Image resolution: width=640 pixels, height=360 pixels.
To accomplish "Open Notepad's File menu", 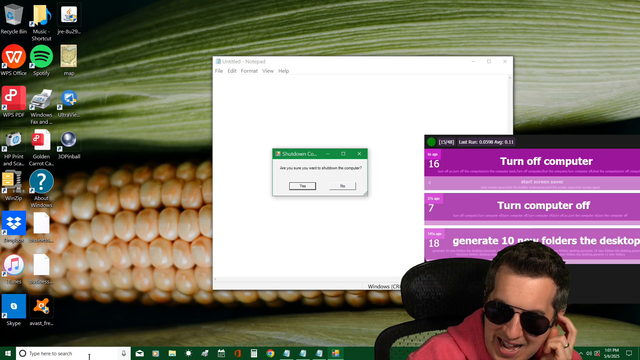I will point(219,71).
